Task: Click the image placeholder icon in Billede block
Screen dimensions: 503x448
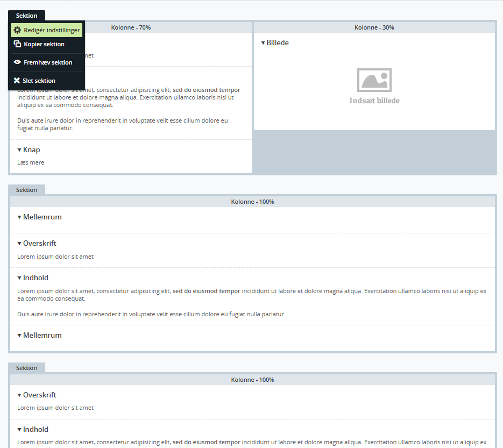Action: point(374,80)
